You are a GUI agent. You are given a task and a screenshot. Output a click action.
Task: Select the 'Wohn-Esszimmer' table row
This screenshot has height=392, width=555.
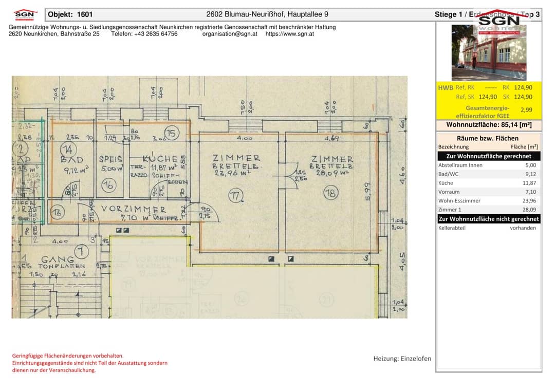click(x=489, y=200)
